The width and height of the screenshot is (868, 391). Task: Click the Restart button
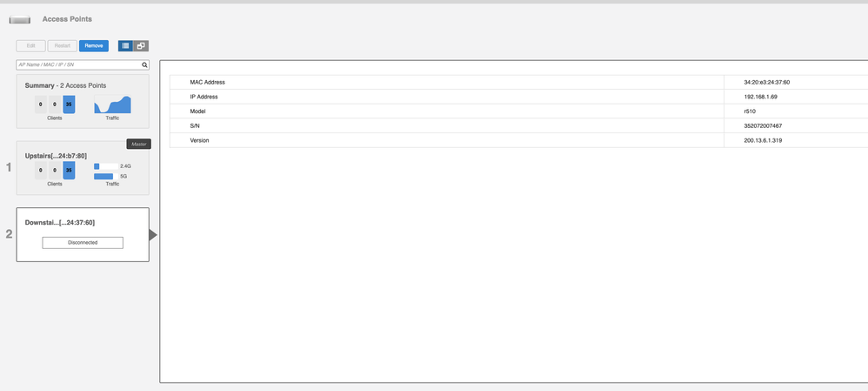point(62,46)
